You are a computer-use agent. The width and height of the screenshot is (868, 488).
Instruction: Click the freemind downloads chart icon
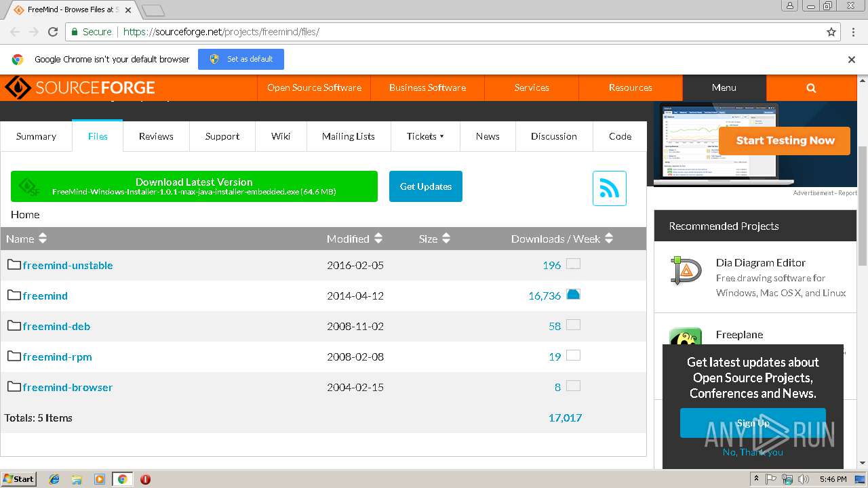pos(573,294)
